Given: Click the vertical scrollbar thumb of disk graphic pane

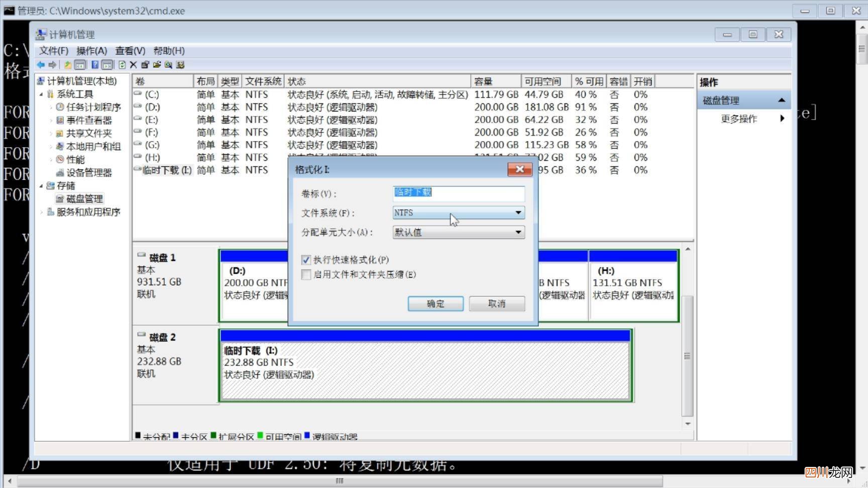Looking at the screenshot, I should coord(687,356).
